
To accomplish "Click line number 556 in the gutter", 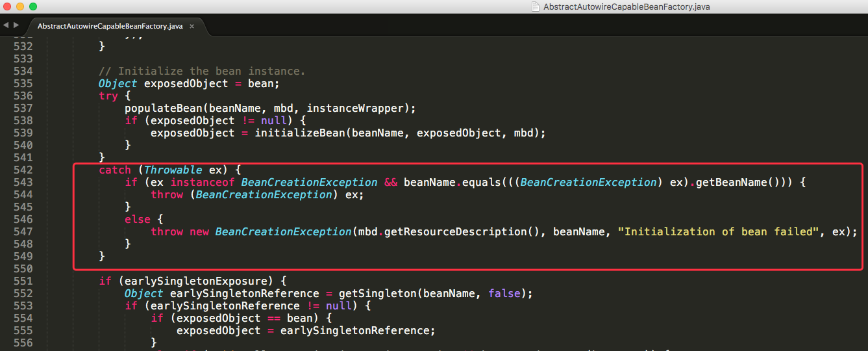I will pyautogui.click(x=23, y=343).
